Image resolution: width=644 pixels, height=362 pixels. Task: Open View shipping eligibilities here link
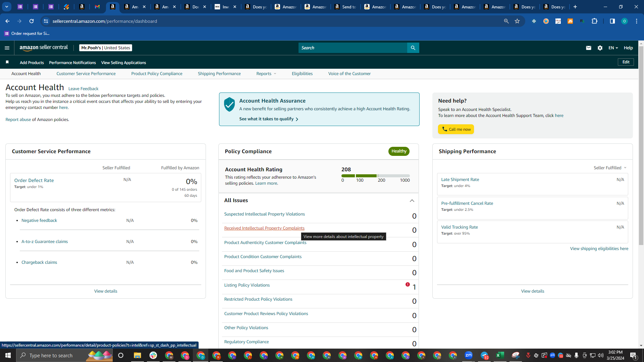point(599,249)
